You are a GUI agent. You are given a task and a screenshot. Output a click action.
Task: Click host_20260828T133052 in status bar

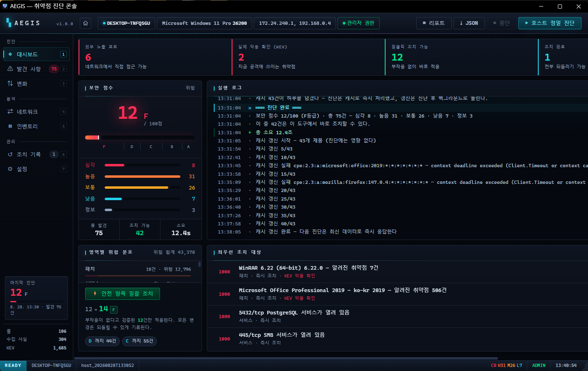(108, 365)
